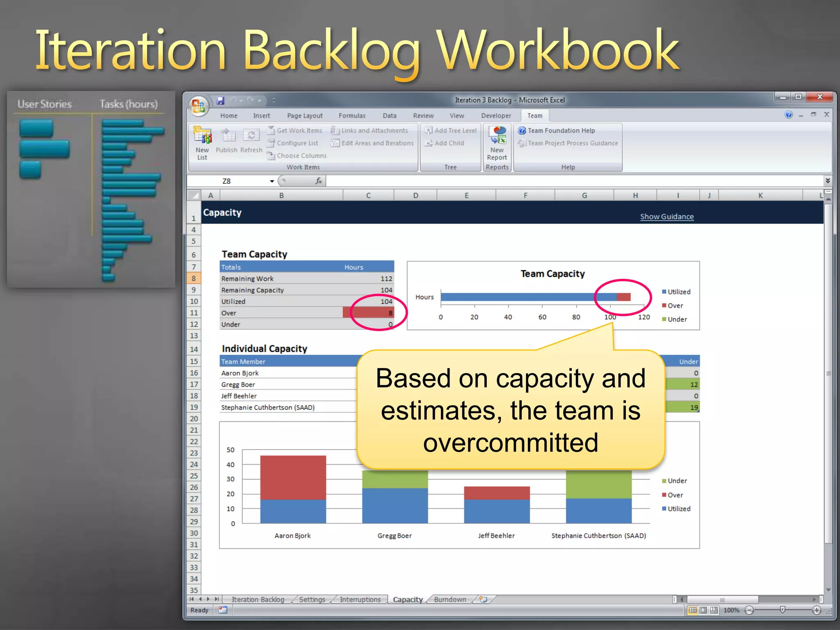Select Gregg Boer's Under value 12

click(682, 384)
